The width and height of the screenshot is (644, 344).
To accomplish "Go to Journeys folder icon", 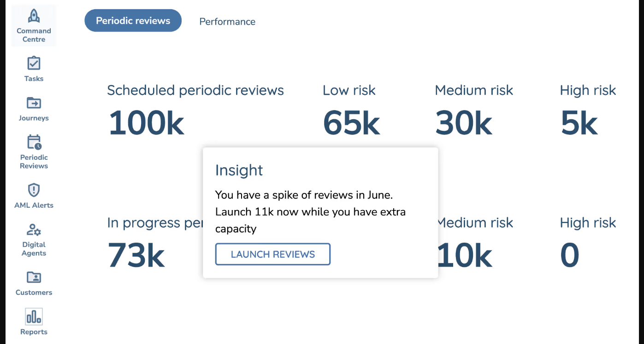I will point(34,103).
